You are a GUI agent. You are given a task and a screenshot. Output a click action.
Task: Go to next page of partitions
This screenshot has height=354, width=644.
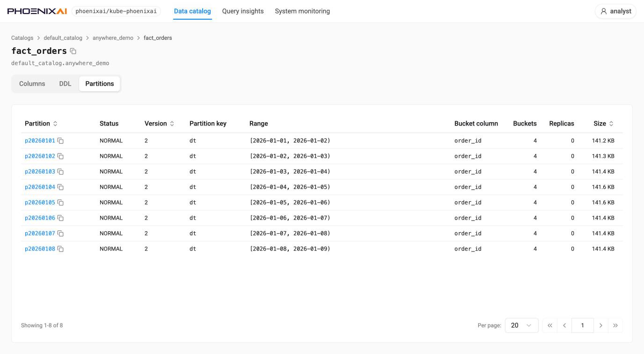point(601,325)
